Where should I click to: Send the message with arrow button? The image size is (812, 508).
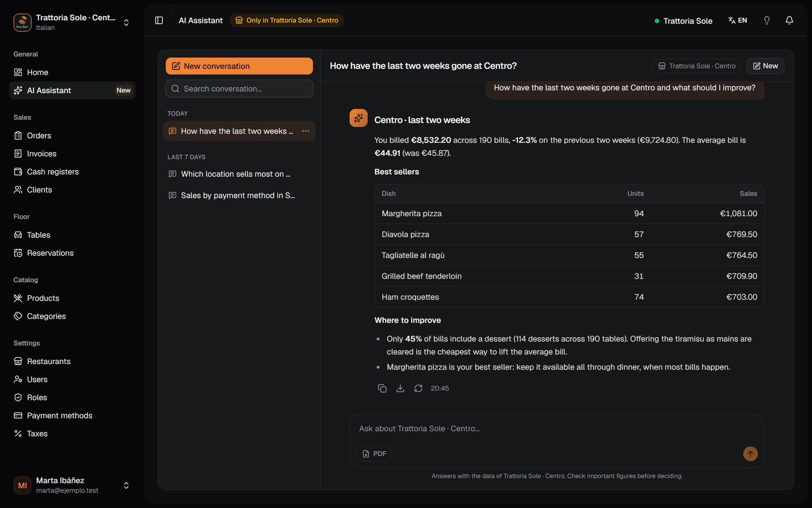coord(750,454)
